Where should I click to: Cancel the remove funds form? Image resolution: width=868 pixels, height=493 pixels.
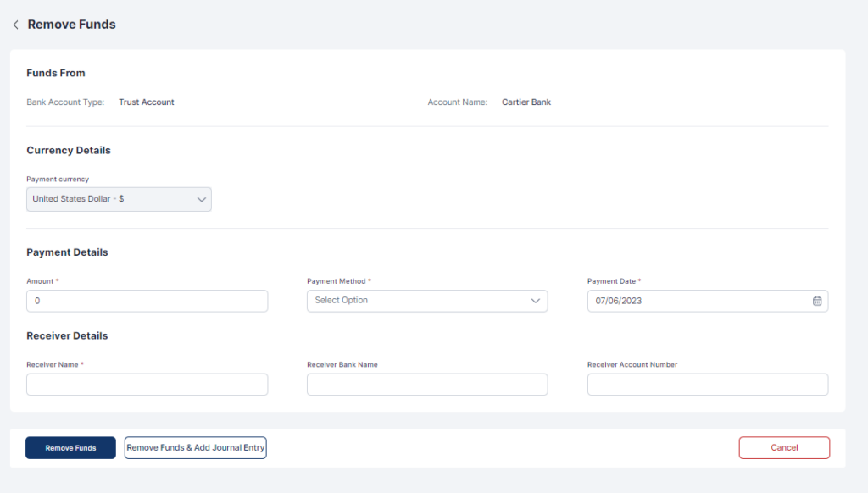coord(784,448)
